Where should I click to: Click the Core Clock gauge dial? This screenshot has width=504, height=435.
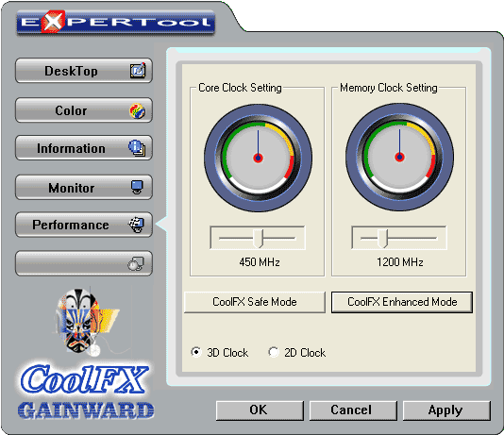[258, 158]
